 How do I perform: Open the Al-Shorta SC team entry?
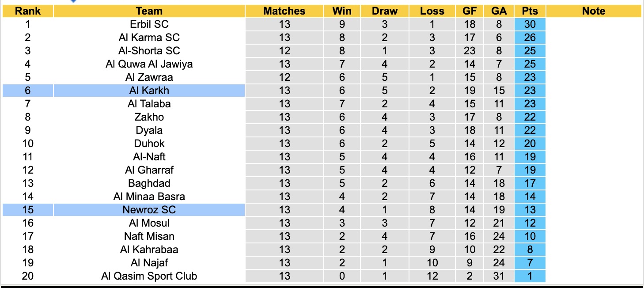point(149,51)
